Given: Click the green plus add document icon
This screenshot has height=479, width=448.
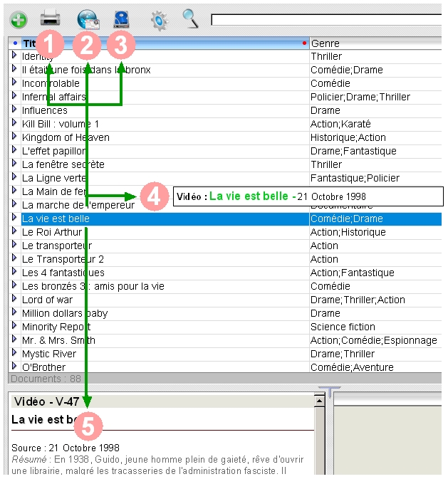Looking at the screenshot, I should [19, 20].
